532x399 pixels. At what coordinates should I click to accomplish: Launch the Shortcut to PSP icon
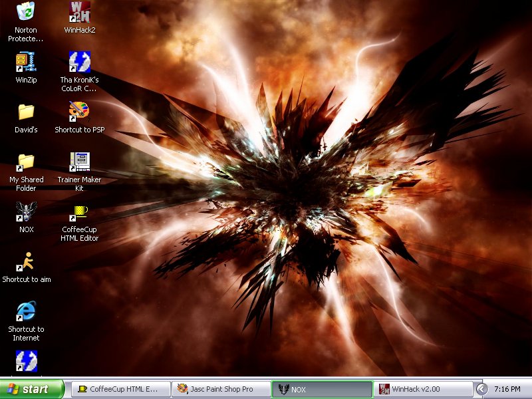(x=79, y=111)
